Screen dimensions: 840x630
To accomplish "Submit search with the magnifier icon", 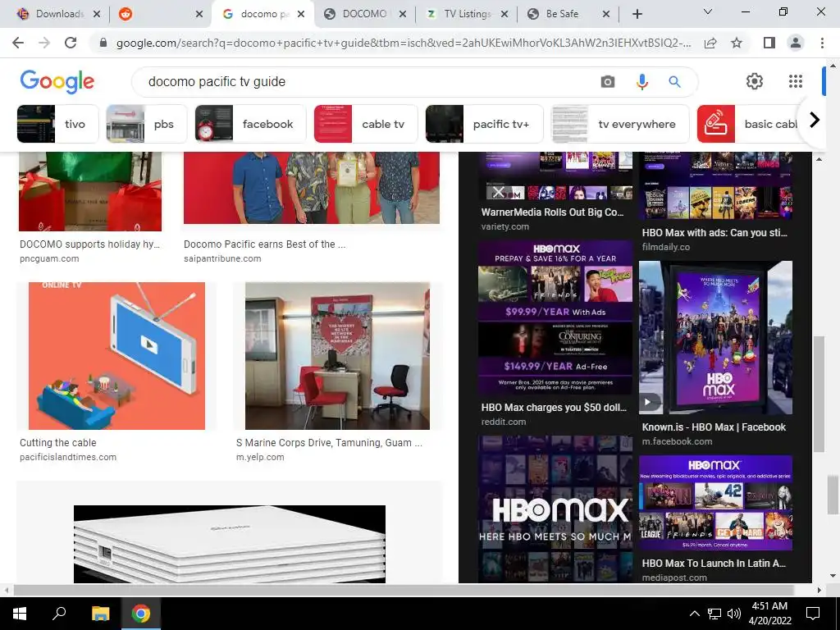I will (674, 81).
